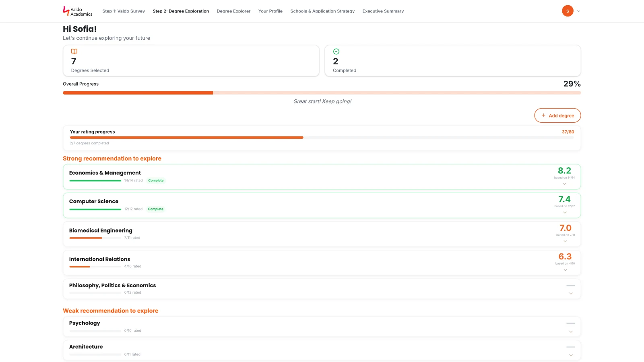Click the 7.4 score for Computer Science
The height and width of the screenshot is (362, 644).
(x=564, y=199)
